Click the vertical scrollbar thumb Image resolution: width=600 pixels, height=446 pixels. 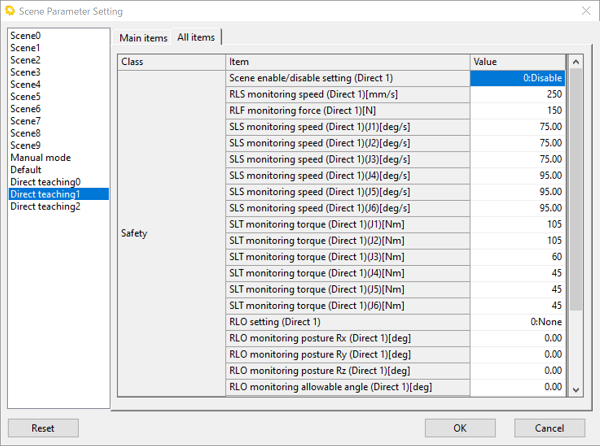(576, 189)
